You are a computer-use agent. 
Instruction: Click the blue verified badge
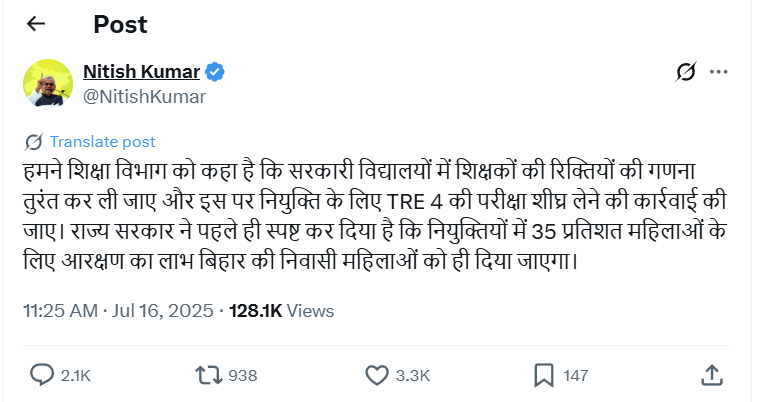(216, 72)
